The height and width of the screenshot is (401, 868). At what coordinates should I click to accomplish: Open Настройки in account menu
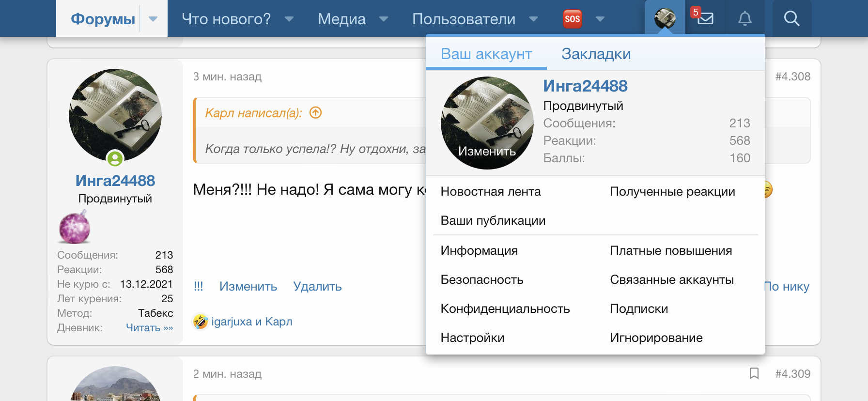click(x=472, y=338)
